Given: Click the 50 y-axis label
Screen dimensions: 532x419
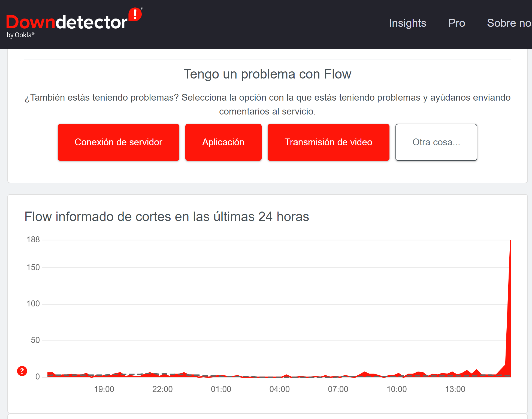Looking at the screenshot, I should (35, 340).
